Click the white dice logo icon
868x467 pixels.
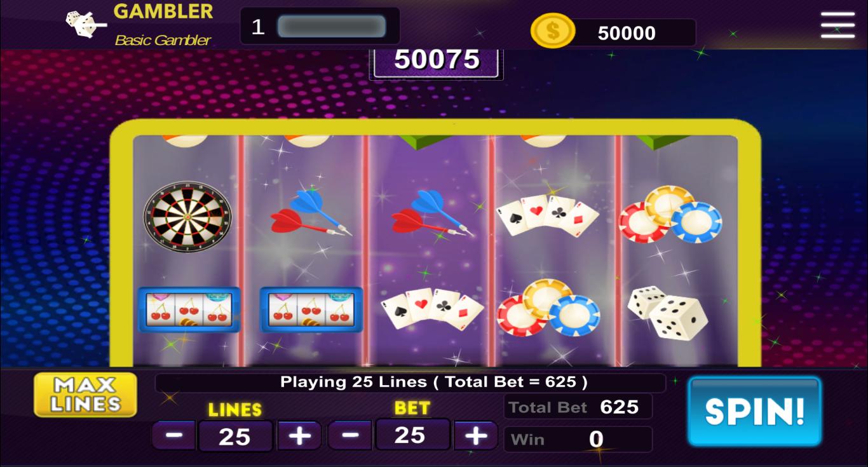click(x=86, y=24)
